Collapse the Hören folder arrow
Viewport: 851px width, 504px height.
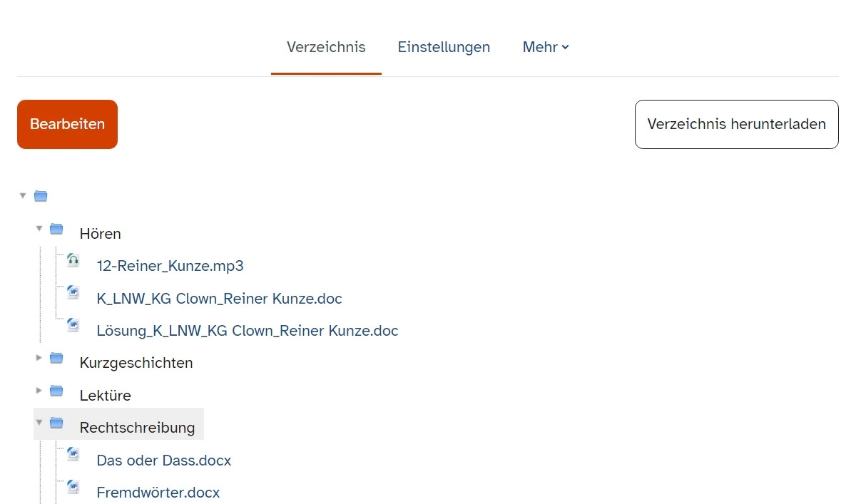39,228
